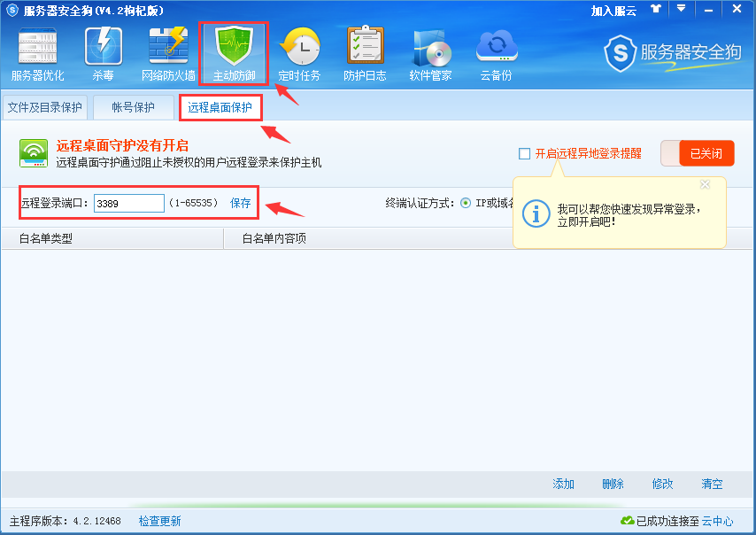This screenshot has width=756, height=535.
Task: Click the green remote desktop guard icon
Action: pyautogui.click(x=34, y=153)
